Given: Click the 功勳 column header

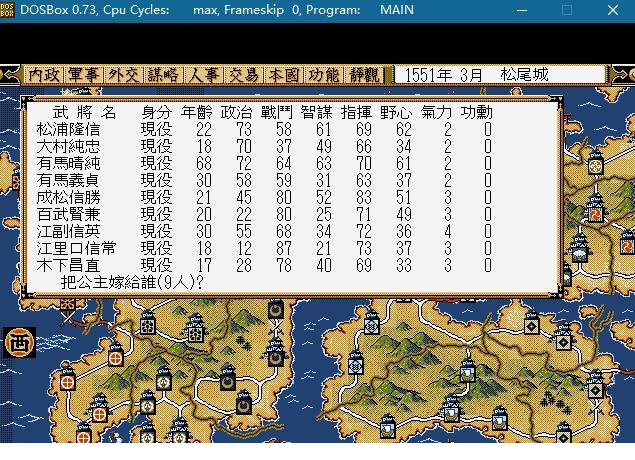Looking at the screenshot, I should (x=476, y=113).
